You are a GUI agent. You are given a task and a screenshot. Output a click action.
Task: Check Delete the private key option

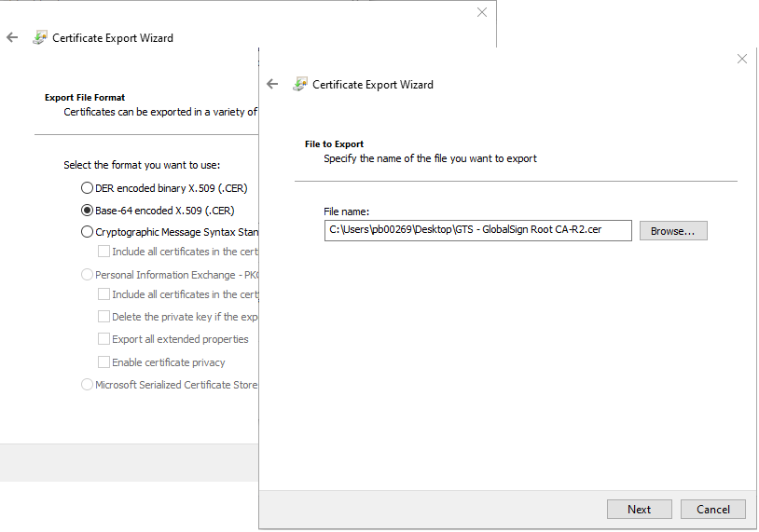point(104,317)
